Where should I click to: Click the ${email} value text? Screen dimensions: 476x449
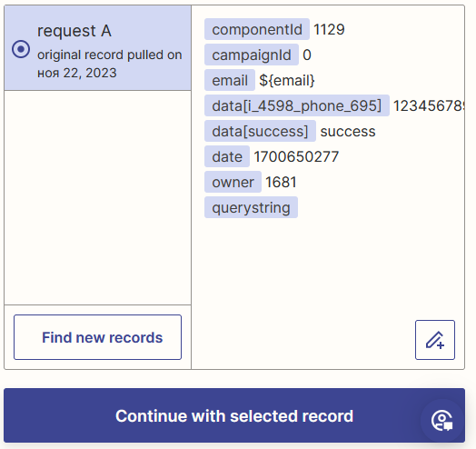[x=286, y=81]
